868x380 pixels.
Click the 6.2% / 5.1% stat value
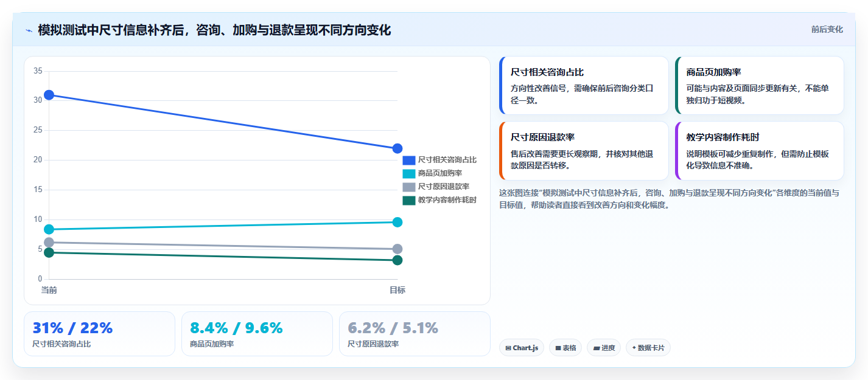click(393, 328)
